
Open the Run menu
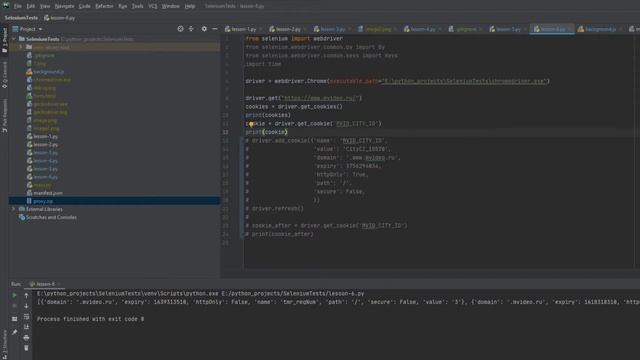coord(122,6)
